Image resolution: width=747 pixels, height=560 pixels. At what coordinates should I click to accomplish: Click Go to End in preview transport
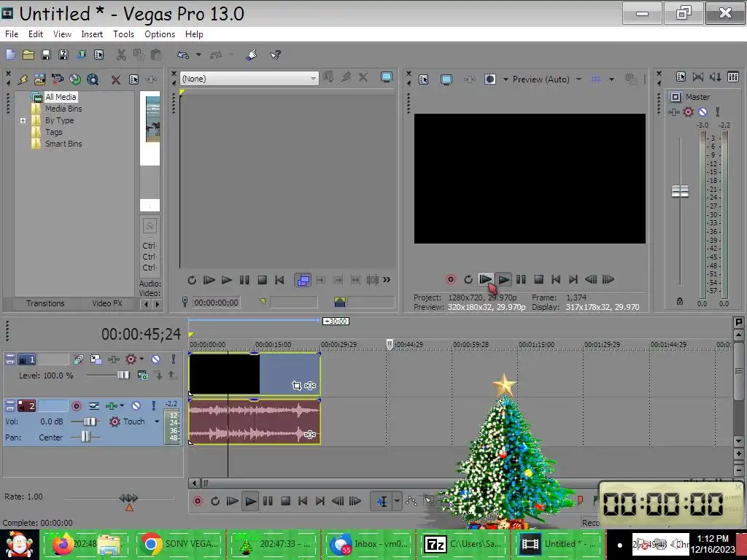pos(573,279)
